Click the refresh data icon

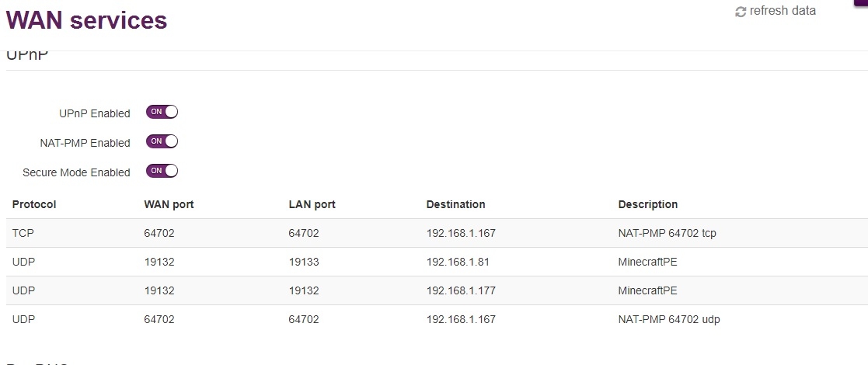(x=741, y=12)
